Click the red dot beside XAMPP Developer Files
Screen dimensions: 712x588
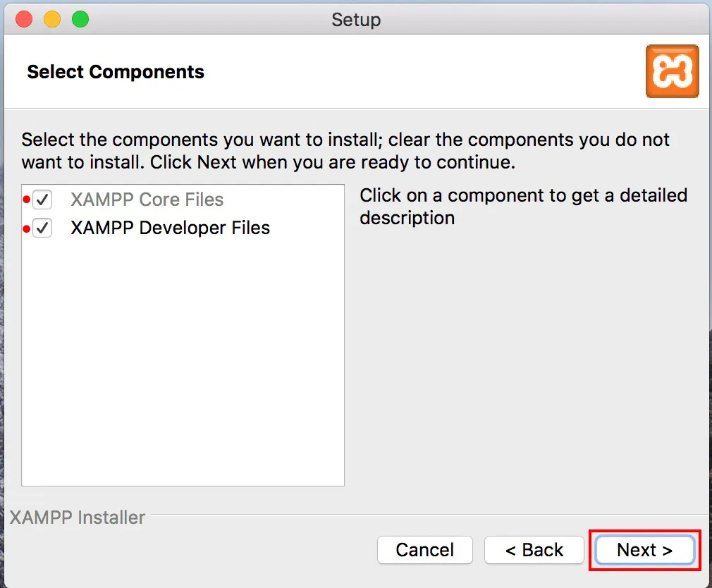click(26, 229)
